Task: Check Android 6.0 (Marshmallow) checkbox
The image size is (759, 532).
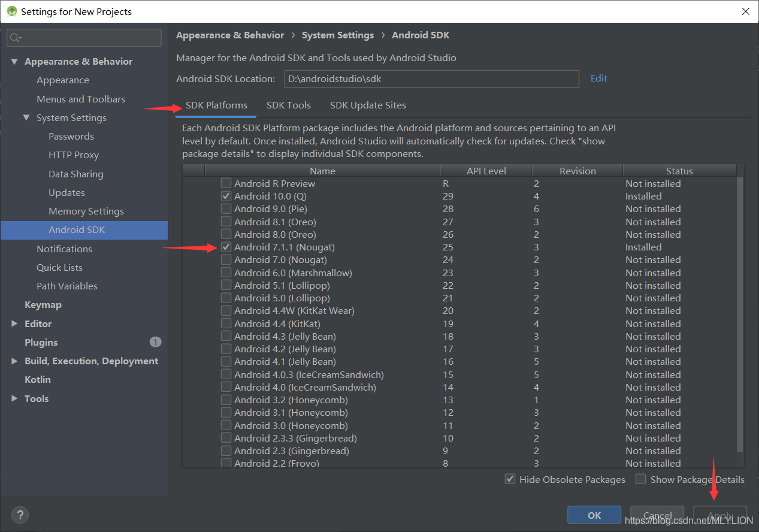Action: click(226, 273)
